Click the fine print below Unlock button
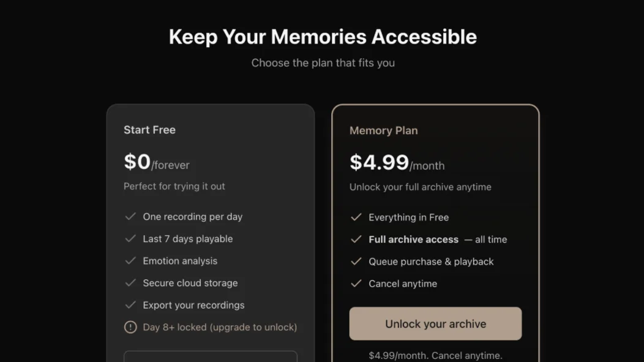Viewport: 644px width, 362px height. [435, 355]
